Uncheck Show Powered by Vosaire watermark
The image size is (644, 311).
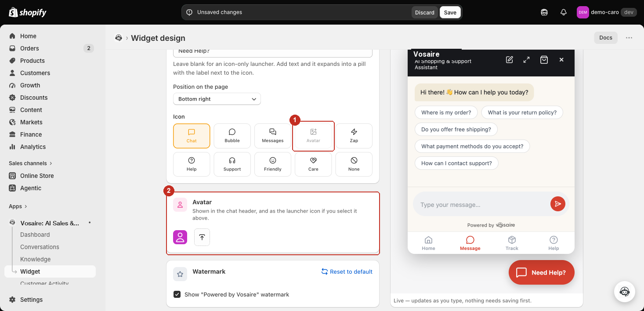pyautogui.click(x=177, y=294)
